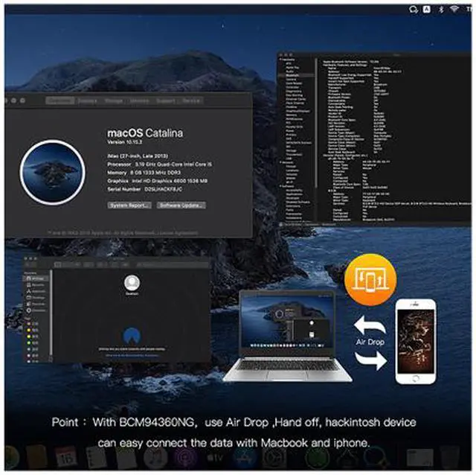Click the AirDrop recipient avatar in Finder
The width and height of the screenshot is (476, 475).
tap(132, 283)
